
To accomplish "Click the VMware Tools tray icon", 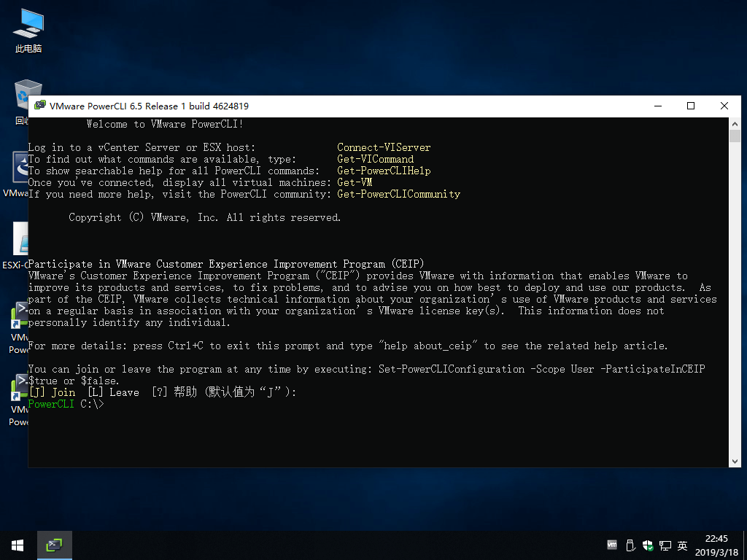I will pyautogui.click(x=612, y=545).
